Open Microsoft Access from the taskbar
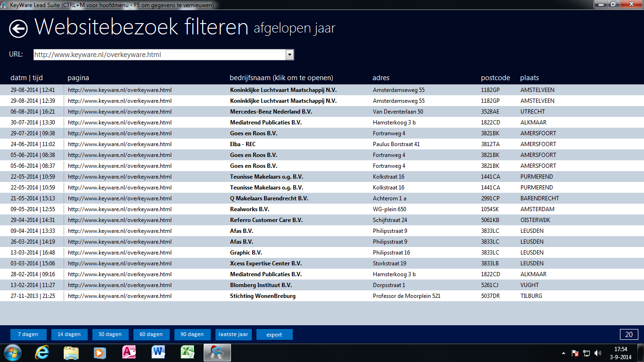 point(129,353)
